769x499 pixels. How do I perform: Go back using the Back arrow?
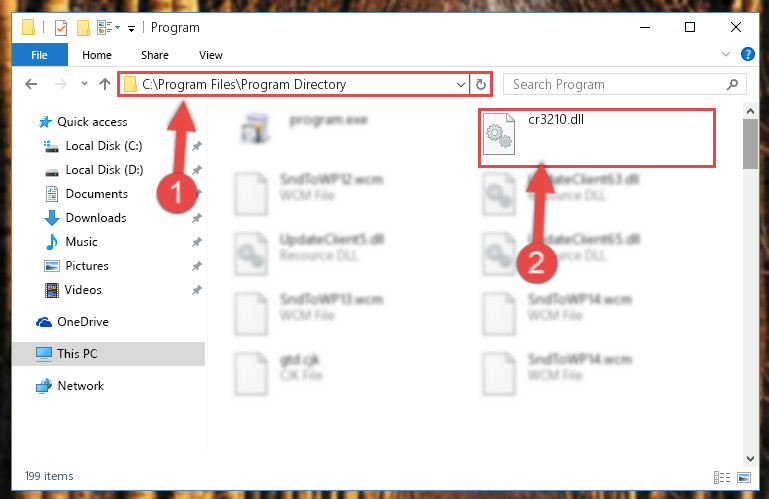tap(31, 84)
